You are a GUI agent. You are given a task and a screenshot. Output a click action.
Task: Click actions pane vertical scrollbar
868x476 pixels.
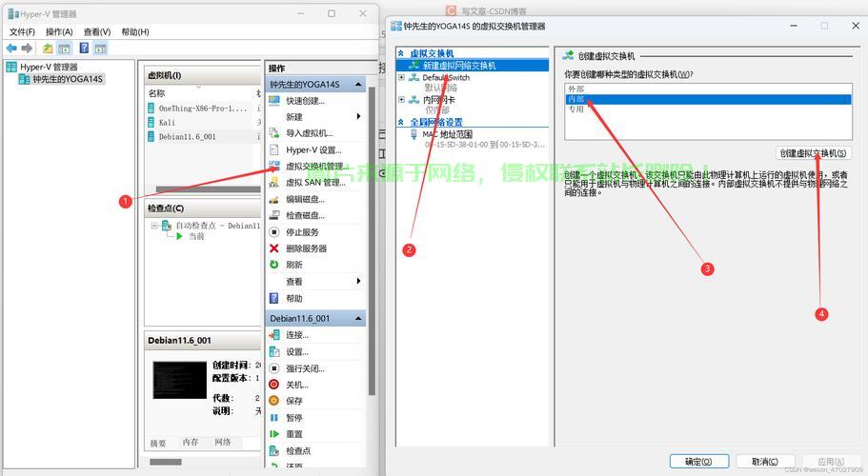[372, 241]
